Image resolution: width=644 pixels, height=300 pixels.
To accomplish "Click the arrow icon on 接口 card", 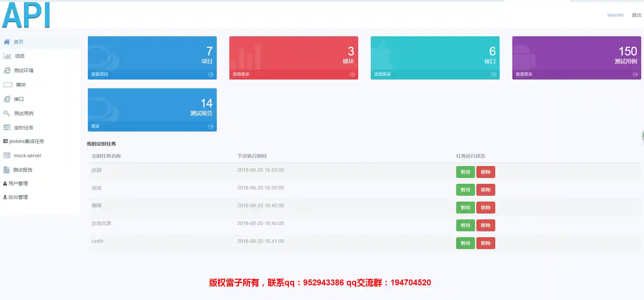I will pyautogui.click(x=494, y=74).
